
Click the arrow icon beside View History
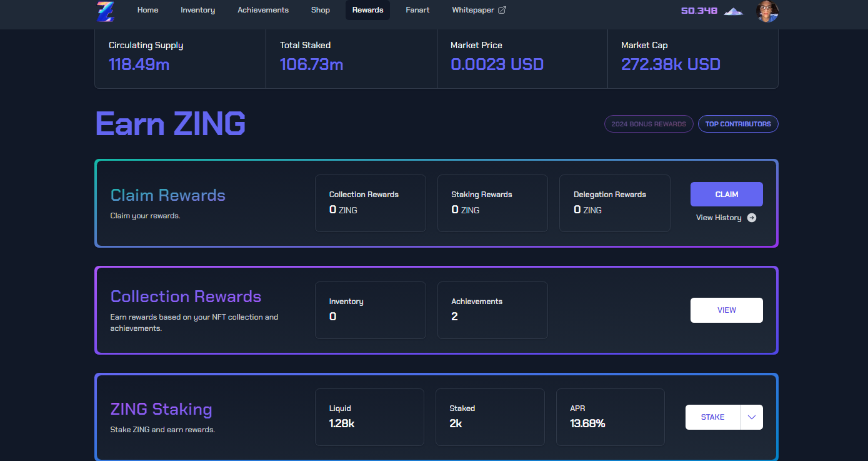click(x=752, y=218)
